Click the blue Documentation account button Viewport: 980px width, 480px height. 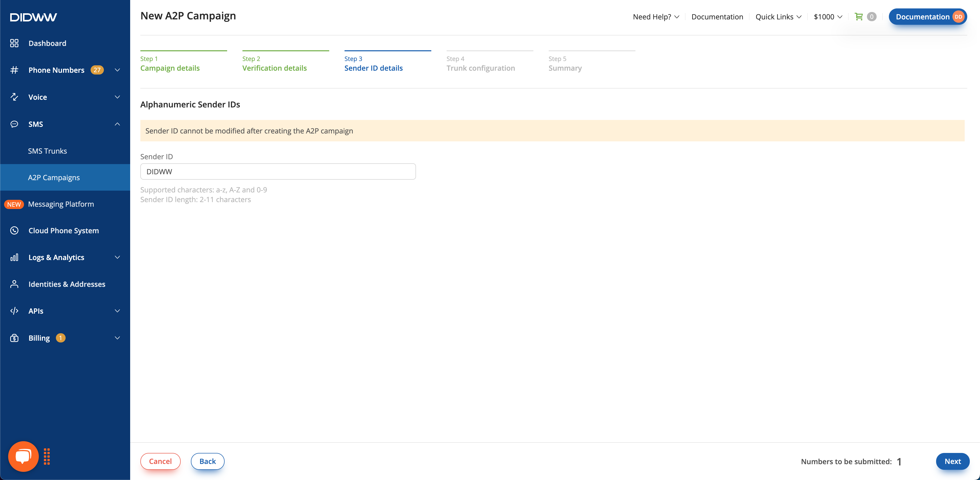[x=927, y=17]
